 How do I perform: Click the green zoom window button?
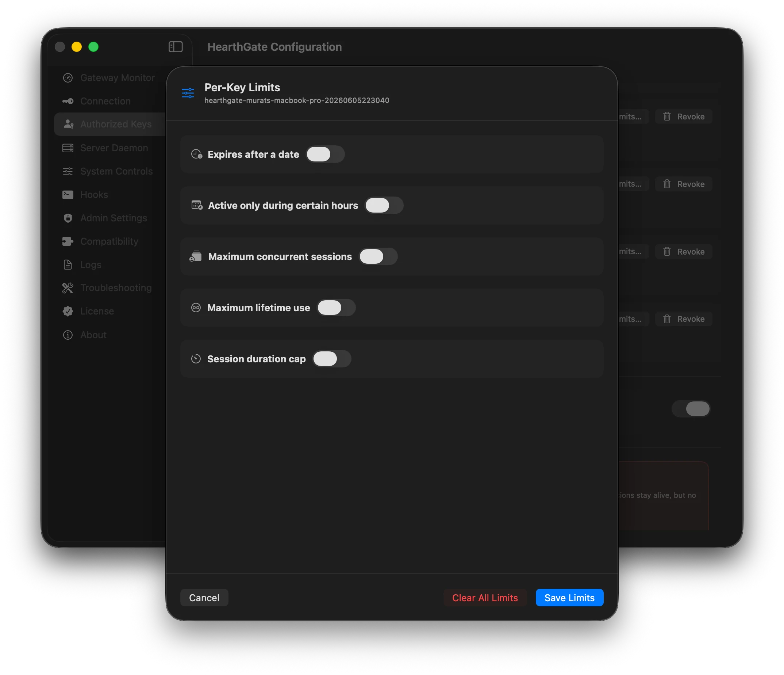coord(93,47)
